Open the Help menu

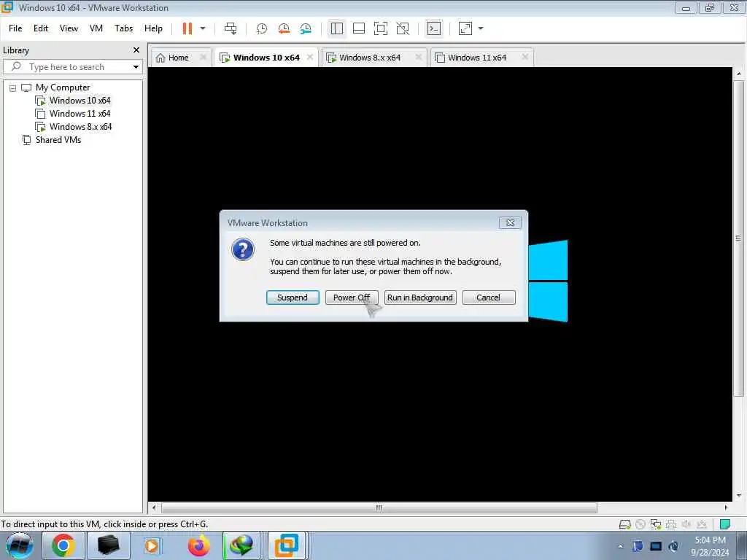point(153,28)
